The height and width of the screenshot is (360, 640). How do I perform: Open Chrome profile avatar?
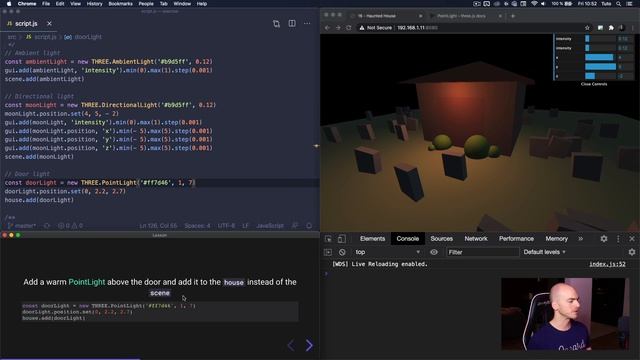[x=622, y=28]
